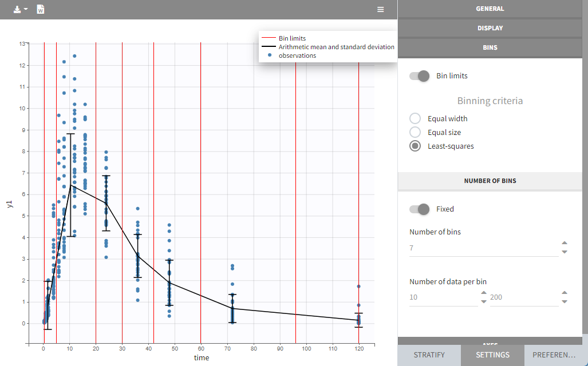Click the SETTINGS tab
This screenshot has width=588, height=366.
[492, 355]
